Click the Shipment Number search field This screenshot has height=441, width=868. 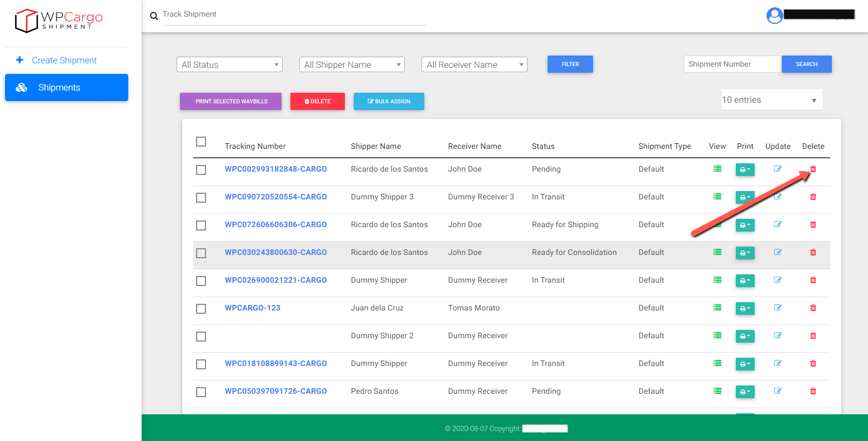click(x=732, y=64)
